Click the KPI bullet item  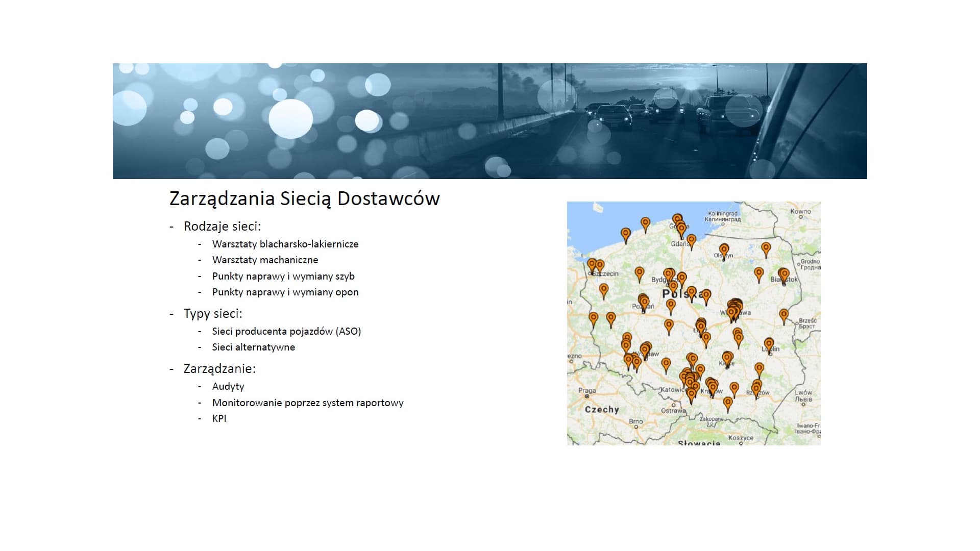(x=219, y=418)
